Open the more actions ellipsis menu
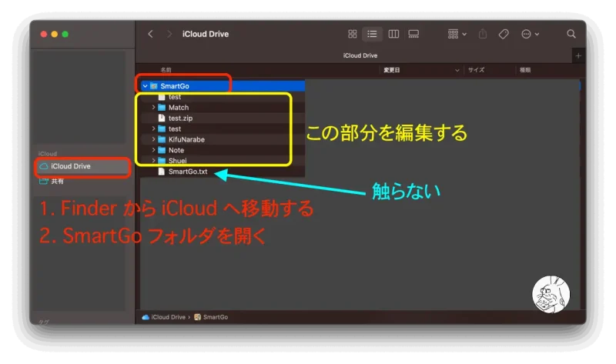 click(530, 34)
